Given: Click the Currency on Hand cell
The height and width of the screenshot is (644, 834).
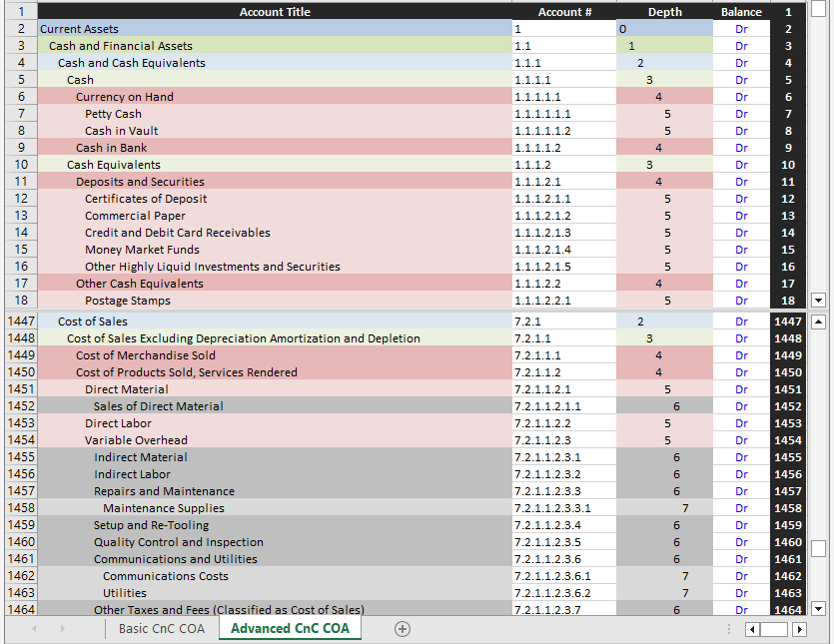Looking at the screenshot, I should 275,97.
